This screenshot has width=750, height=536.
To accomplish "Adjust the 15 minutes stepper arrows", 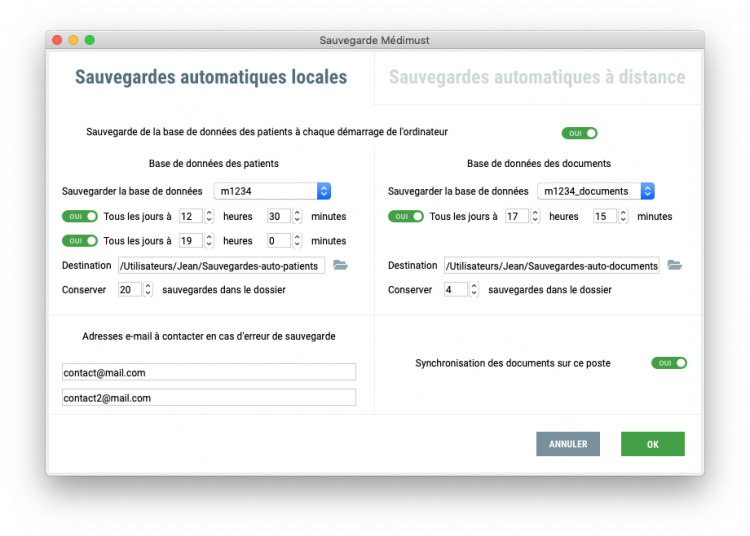I will pos(623,216).
